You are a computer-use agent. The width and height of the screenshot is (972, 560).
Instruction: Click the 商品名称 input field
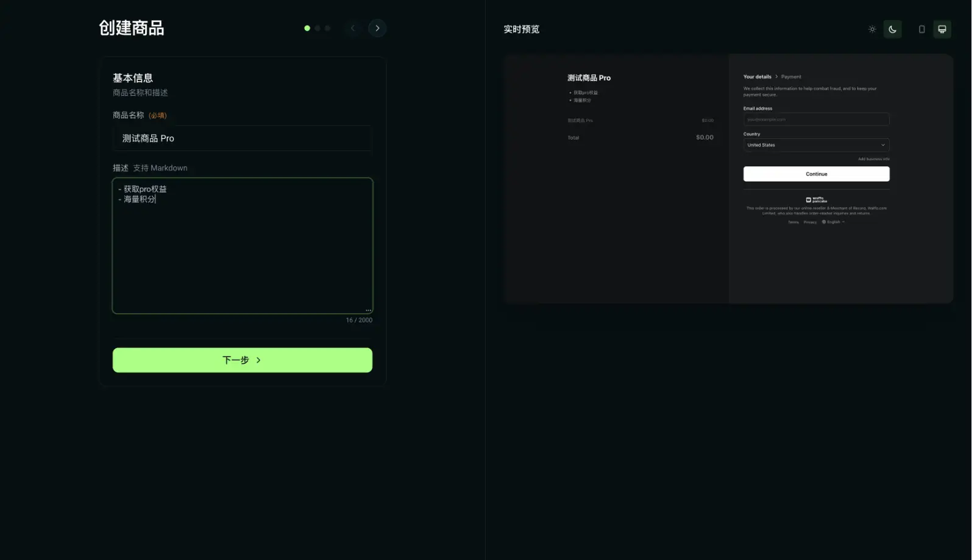[x=243, y=138]
